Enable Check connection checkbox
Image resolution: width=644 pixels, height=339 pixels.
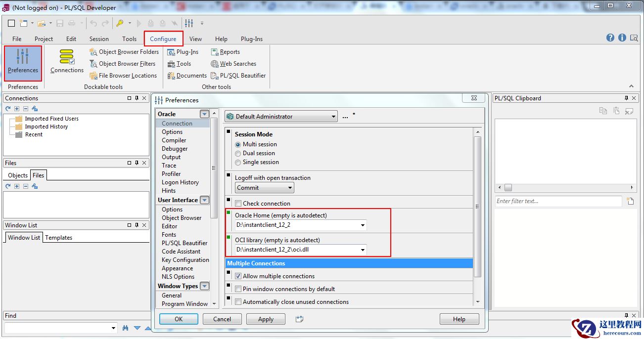(238, 204)
